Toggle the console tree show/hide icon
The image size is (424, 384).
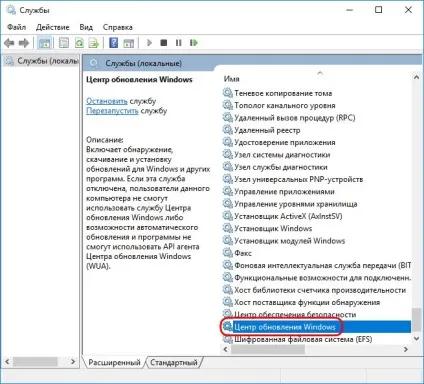(44, 43)
